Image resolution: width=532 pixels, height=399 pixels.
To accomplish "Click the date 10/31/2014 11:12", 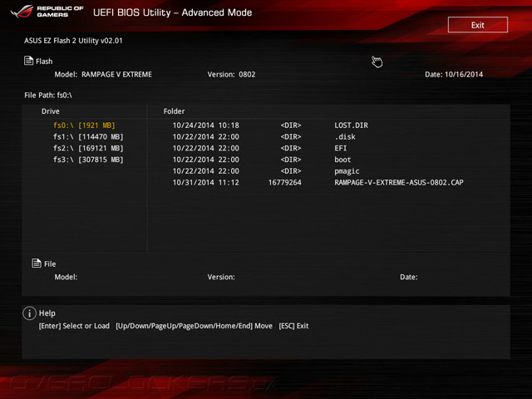I will pyautogui.click(x=205, y=183).
